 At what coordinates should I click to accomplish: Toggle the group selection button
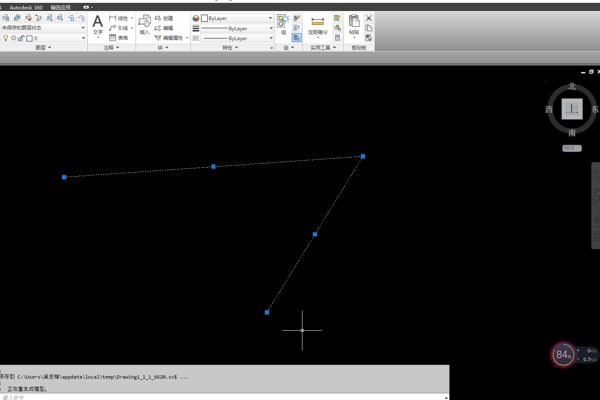[297, 37]
